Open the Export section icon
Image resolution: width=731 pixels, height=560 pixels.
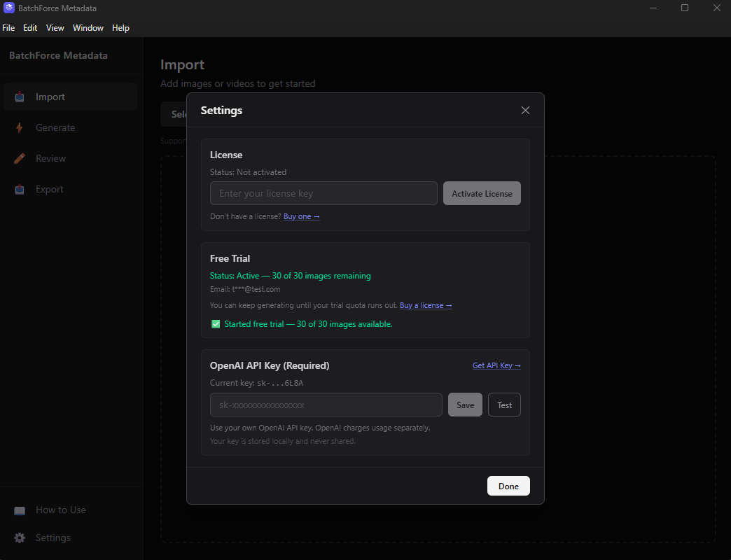[x=20, y=189]
